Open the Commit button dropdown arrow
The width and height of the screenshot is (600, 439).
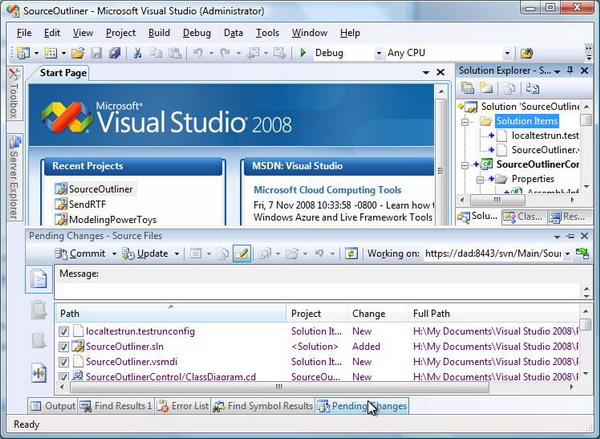pos(114,254)
